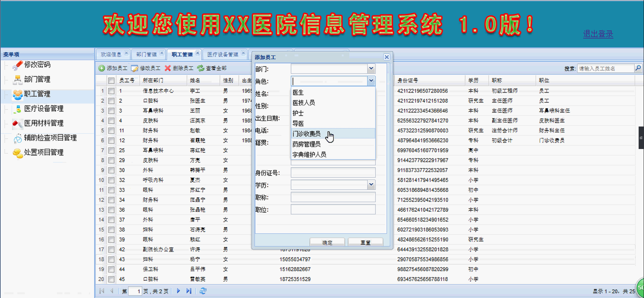Select 医技人员 from role list
This screenshot has width=644, height=298.
333,103
